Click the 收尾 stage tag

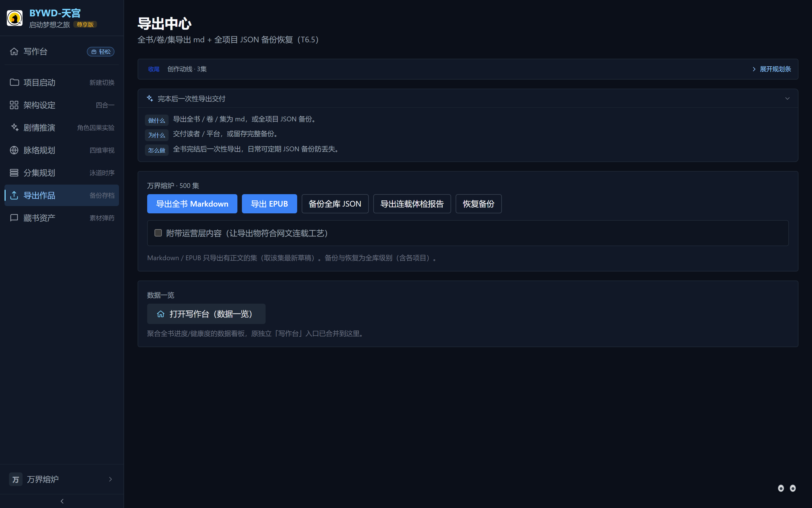pos(154,69)
